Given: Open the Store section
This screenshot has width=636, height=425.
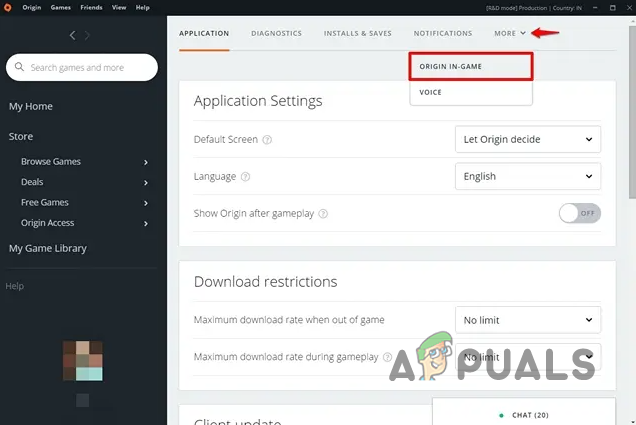Looking at the screenshot, I should (21, 136).
